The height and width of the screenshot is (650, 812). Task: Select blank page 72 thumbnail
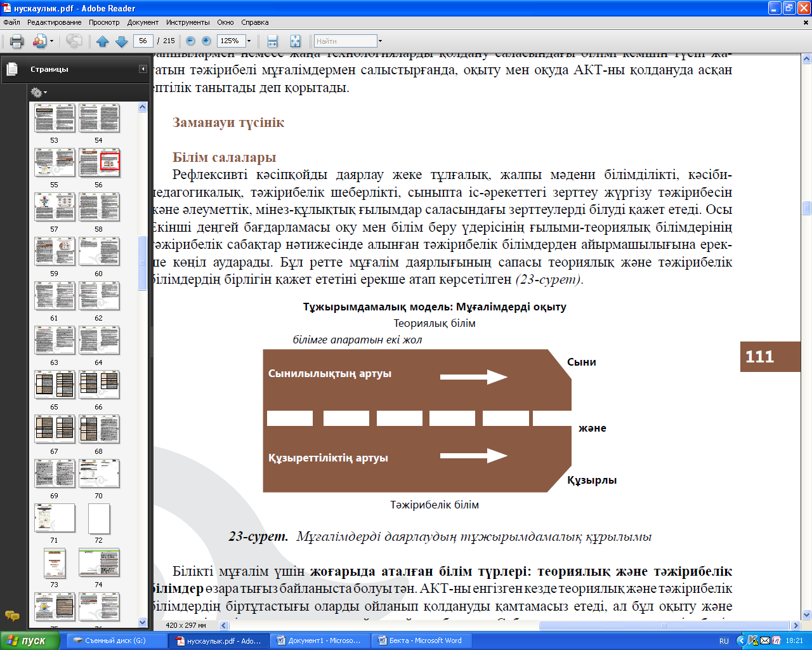(x=98, y=519)
